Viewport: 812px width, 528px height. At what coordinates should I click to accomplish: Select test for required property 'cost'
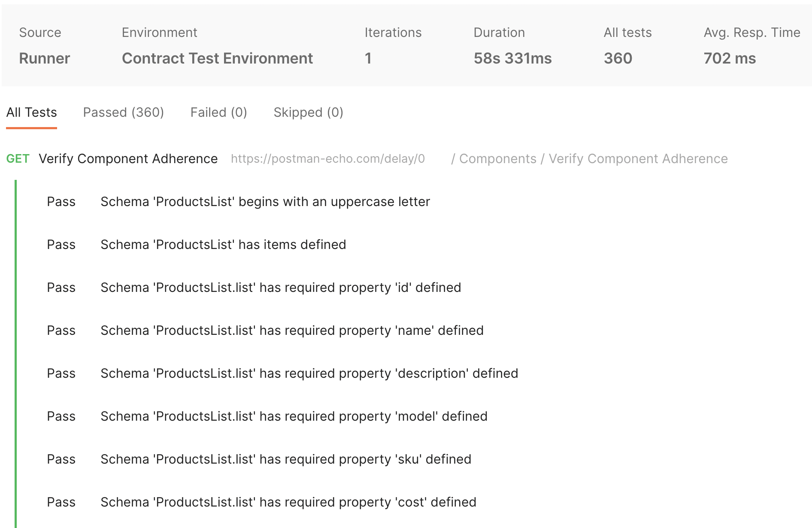(288, 502)
